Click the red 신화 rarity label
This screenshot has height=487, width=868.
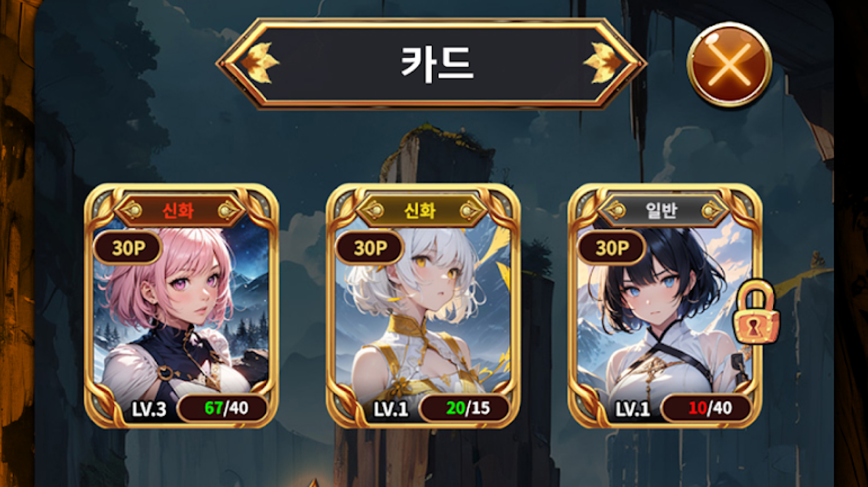pos(178,211)
